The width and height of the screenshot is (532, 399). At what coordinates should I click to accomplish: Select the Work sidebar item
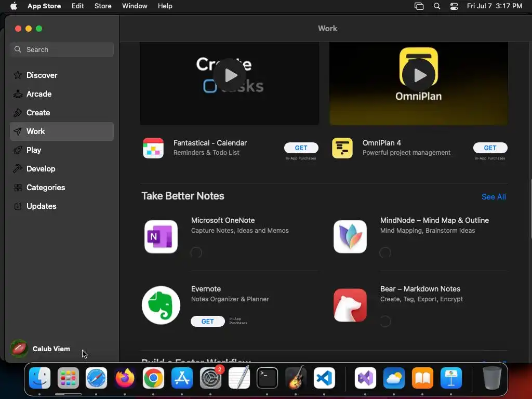tap(62, 131)
